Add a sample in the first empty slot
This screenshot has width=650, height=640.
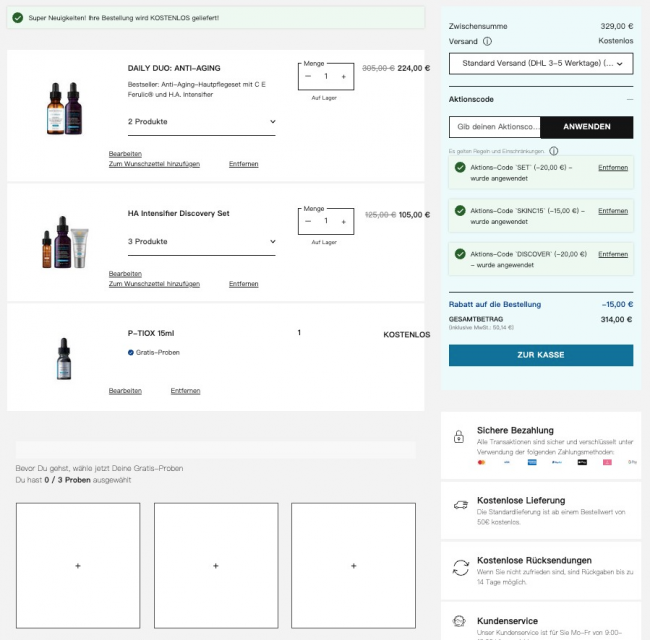(78, 566)
